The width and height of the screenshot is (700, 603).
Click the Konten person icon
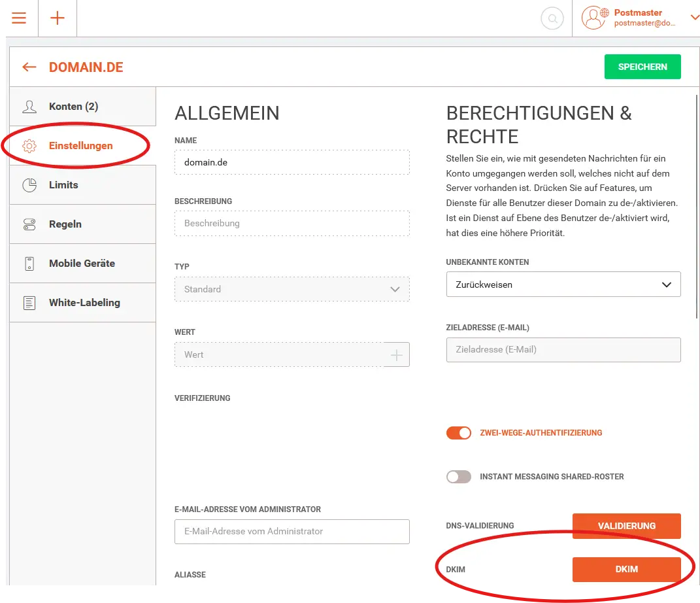(29, 107)
